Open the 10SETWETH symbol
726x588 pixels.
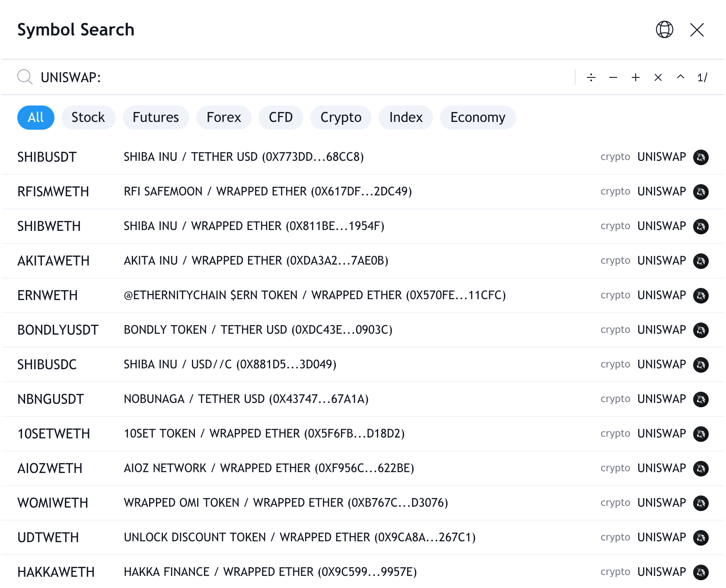click(x=363, y=434)
